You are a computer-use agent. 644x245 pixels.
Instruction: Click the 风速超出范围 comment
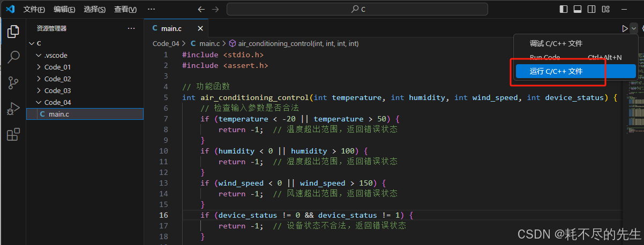click(335, 194)
